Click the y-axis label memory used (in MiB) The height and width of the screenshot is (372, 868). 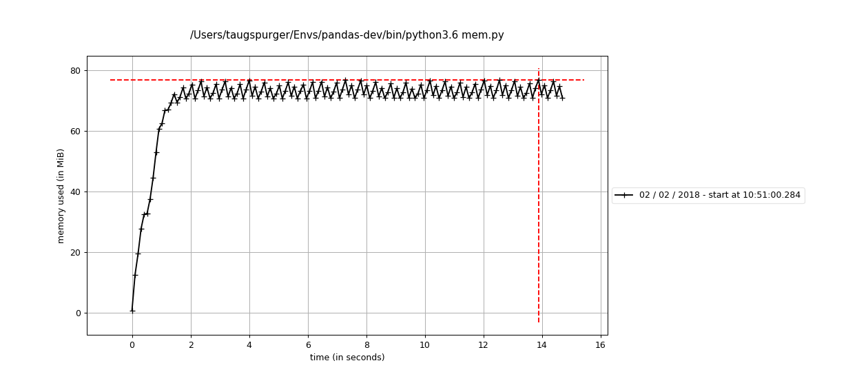click(x=61, y=196)
